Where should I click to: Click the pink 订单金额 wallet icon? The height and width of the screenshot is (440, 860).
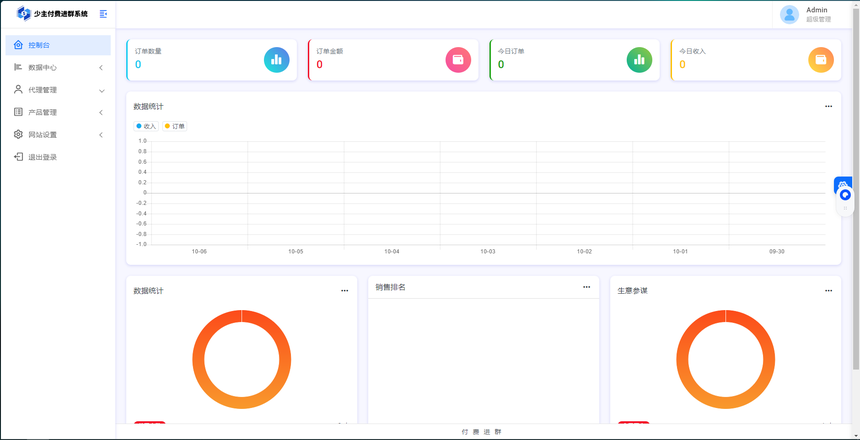pyautogui.click(x=458, y=60)
